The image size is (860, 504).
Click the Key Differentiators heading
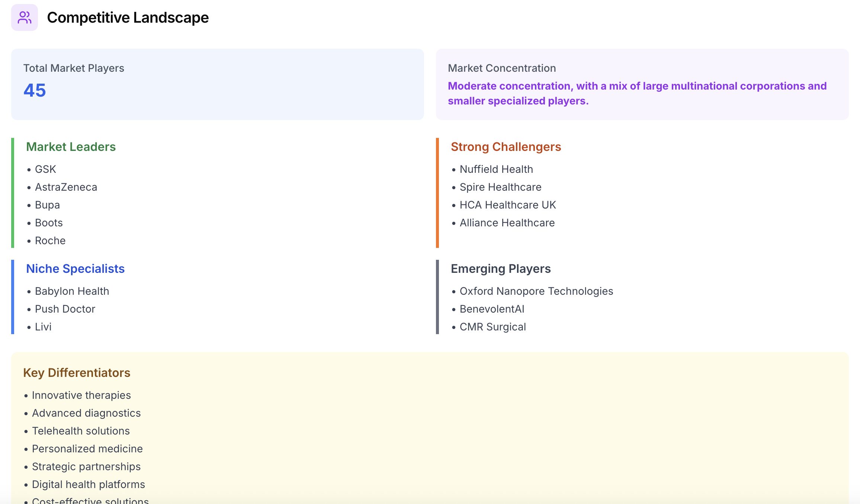tap(77, 373)
